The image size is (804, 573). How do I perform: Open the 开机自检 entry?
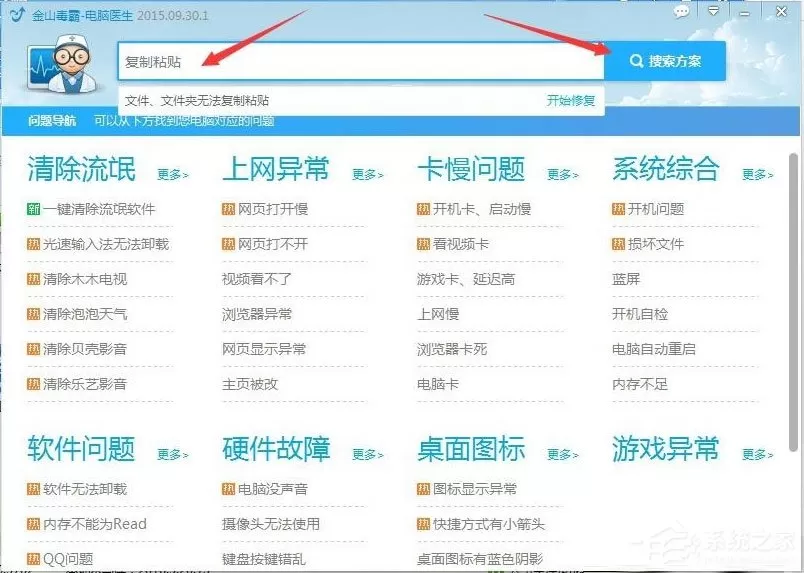pos(640,314)
